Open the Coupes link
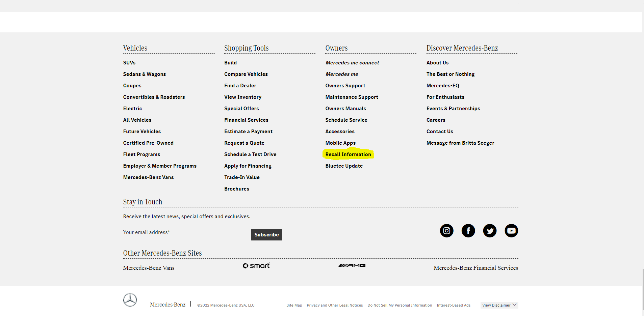The image size is (644, 316). click(x=132, y=86)
